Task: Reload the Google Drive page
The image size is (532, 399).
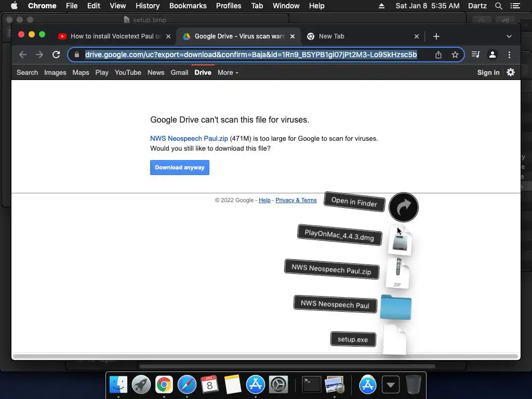Action: 56,55
